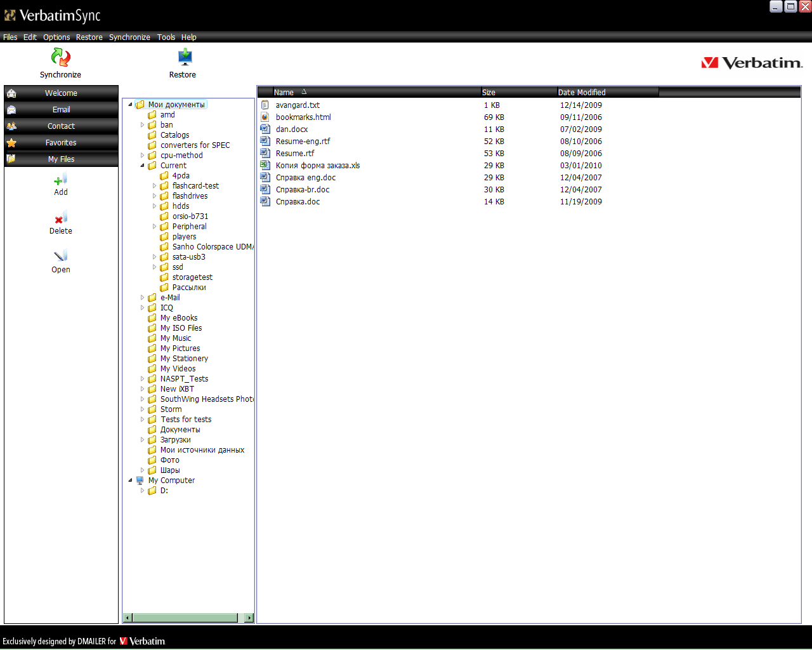Click the My Computer icon in tree
The width and height of the screenshot is (812, 650).
click(140, 481)
